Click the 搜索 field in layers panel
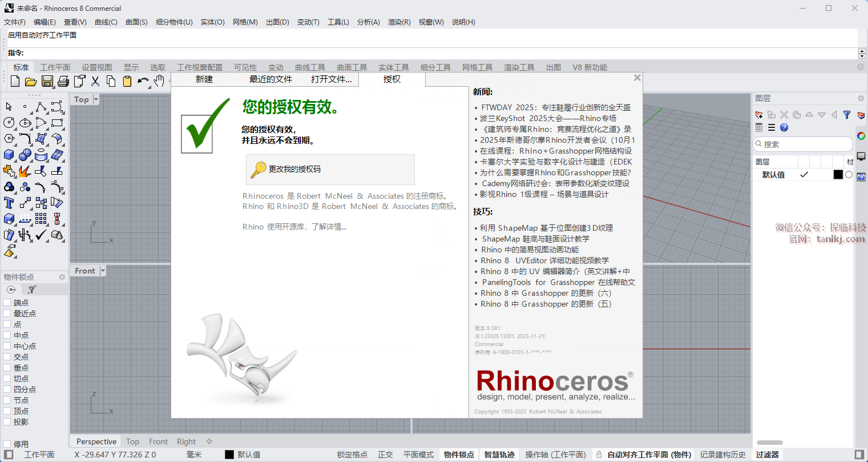This screenshot has width=868, height=462. pos(804,144)
